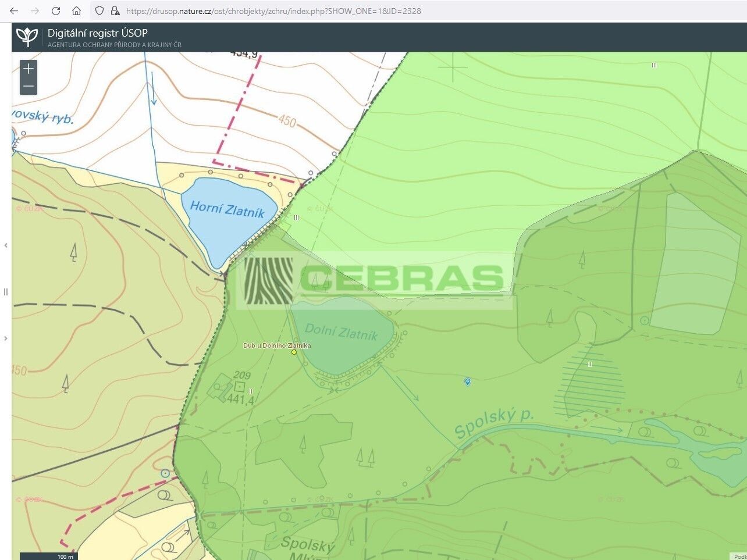View site connection security info

115,11
